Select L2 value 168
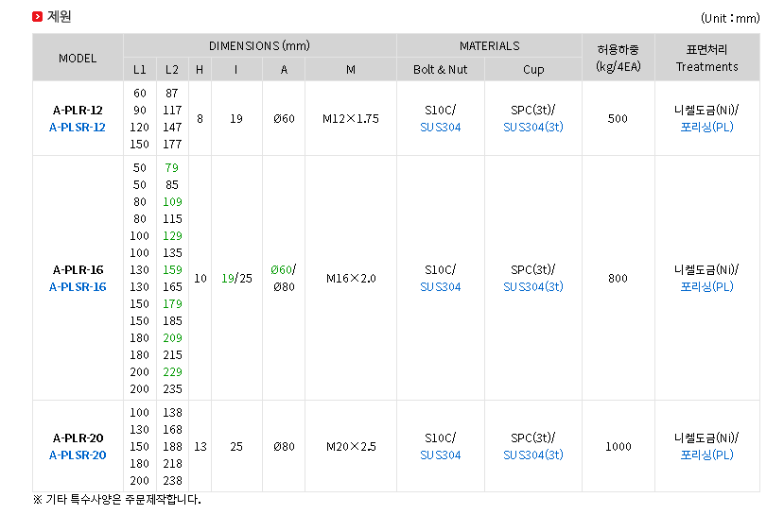This screenshot has height=532, width=784. [172, 430]
